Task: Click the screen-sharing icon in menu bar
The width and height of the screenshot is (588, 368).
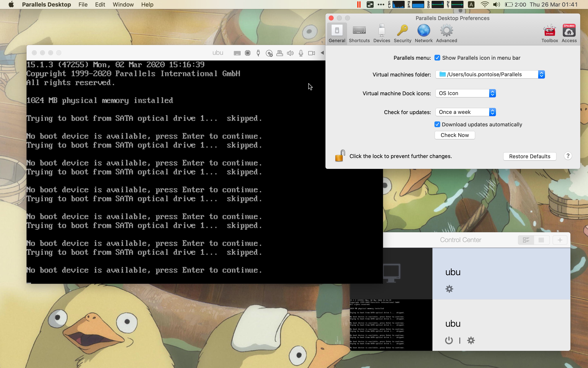Action: click(370, 5)
